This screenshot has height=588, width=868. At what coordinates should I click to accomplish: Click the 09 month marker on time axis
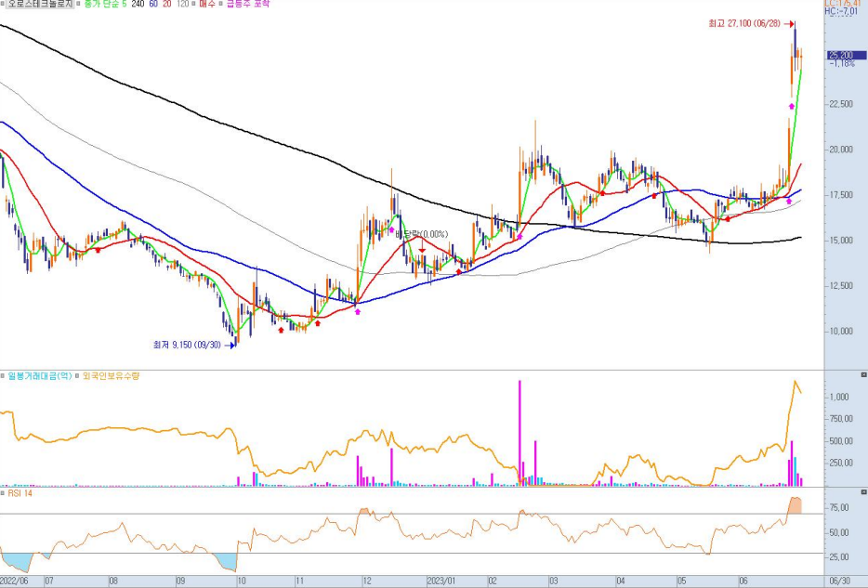[x=180, y=581]
